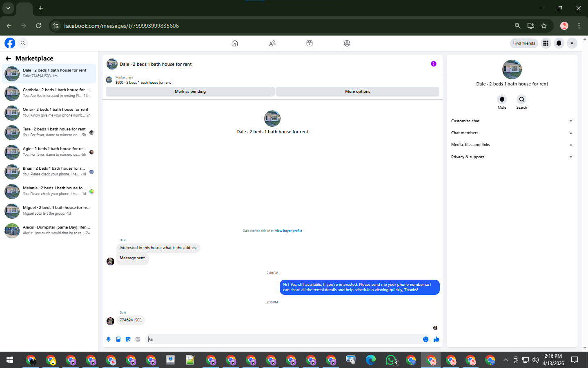
Task: Click the attach photo icon
Action: tap(118, 339)
